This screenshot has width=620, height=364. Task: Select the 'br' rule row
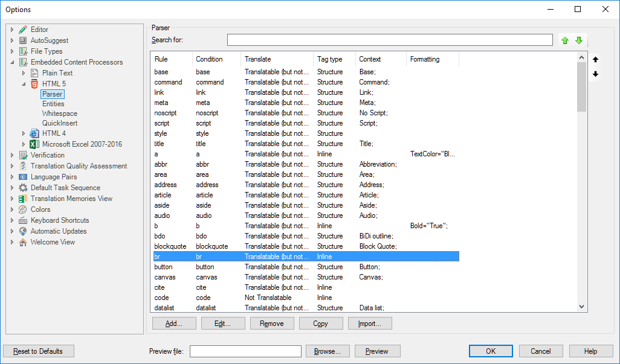306,257
